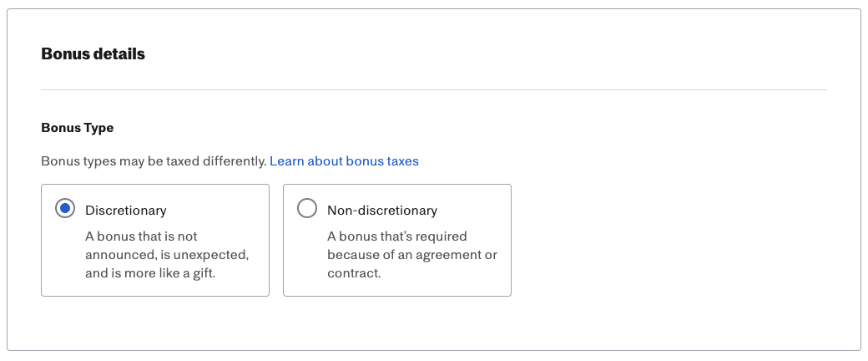
Task: Select the Discretionary radio button
Action: [x=65, y=209]
